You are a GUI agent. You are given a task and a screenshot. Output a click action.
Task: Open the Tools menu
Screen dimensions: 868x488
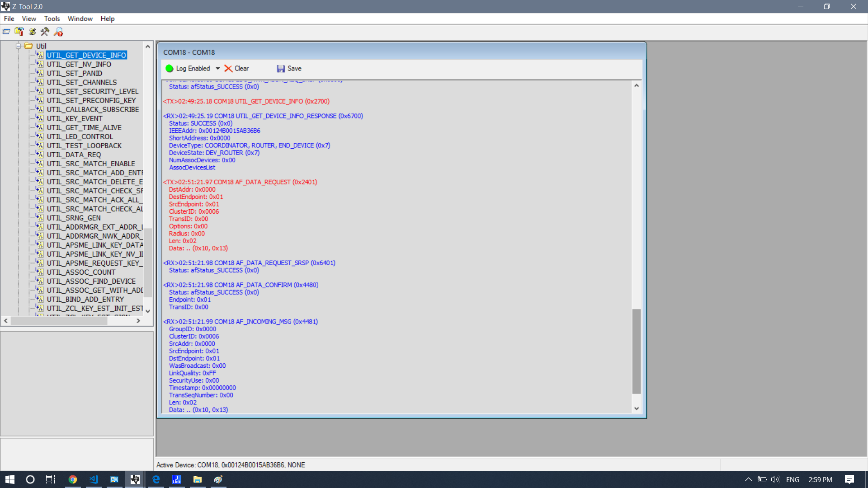(52, 19)
